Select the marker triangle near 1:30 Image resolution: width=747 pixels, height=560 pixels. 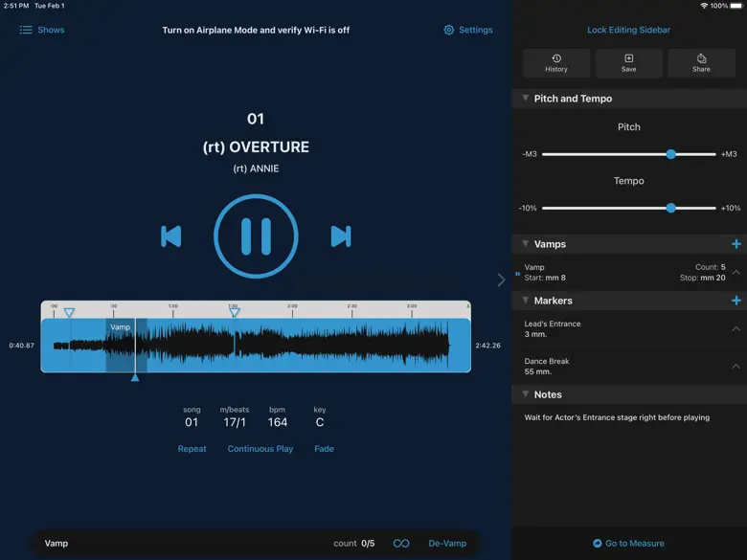(x=235, y=313)
